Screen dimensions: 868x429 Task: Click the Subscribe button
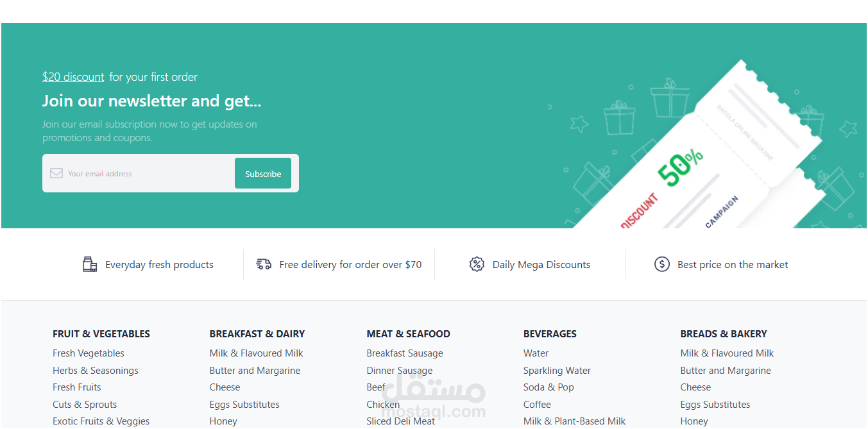(263, 173)
